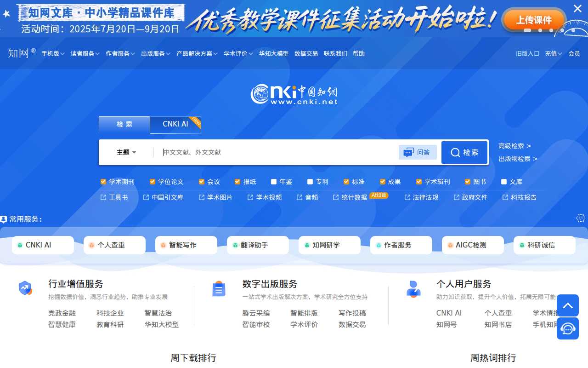Open the 数据交易 menu item

pos(306,53)
